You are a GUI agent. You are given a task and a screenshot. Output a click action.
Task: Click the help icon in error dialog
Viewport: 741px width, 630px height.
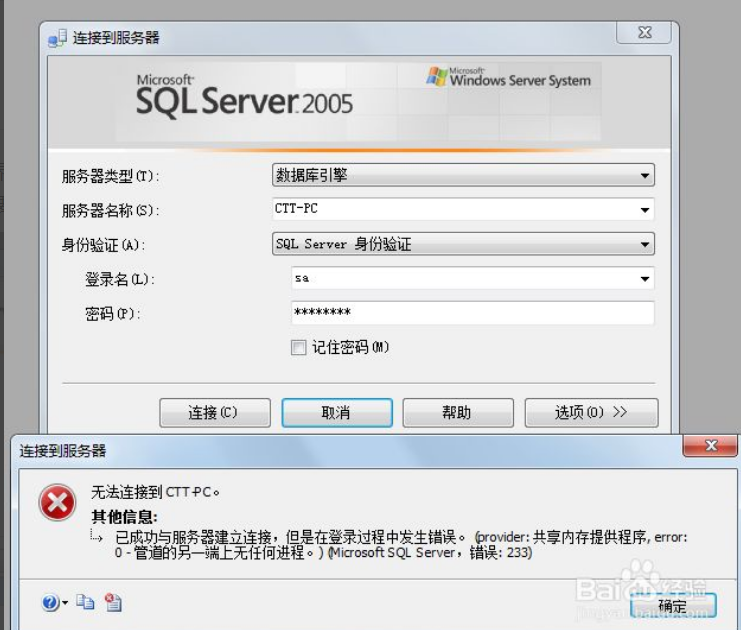click(50, 603)
